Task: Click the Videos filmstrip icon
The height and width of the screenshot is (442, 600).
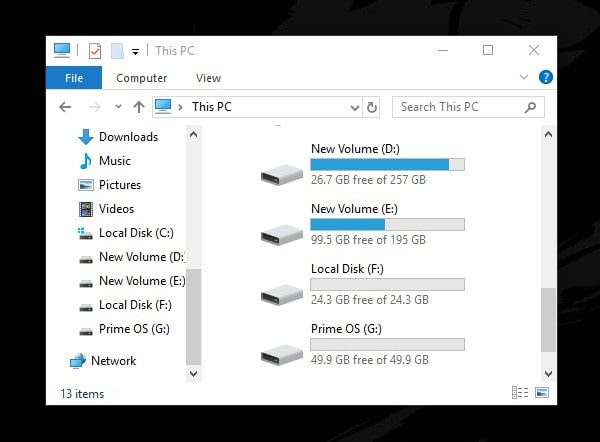Action: (86, 209)
